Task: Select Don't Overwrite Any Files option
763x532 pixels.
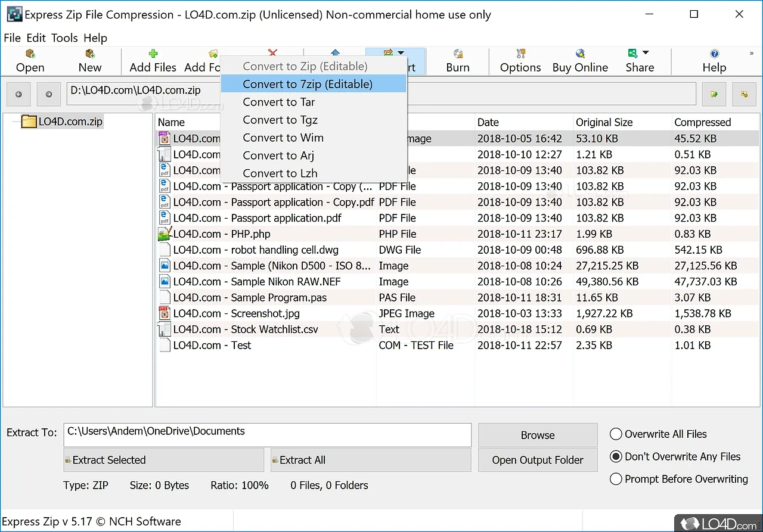Action: (616, 457)
